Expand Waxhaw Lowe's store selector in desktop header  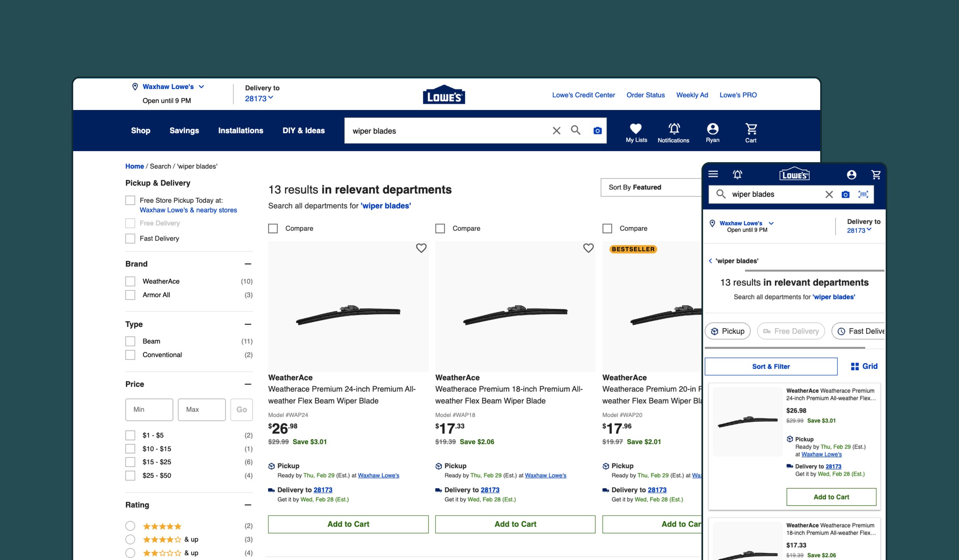coord(173,87)
